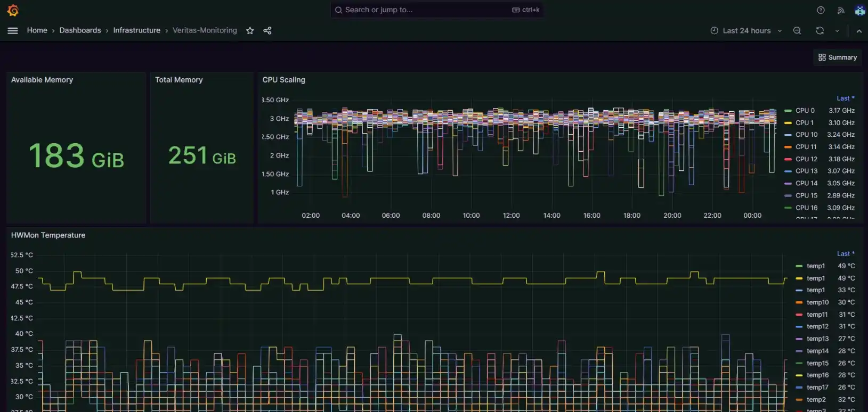Open the Infrastructure folder breadcrumb
Screen dimensions: 868x412
click(136, 30)
